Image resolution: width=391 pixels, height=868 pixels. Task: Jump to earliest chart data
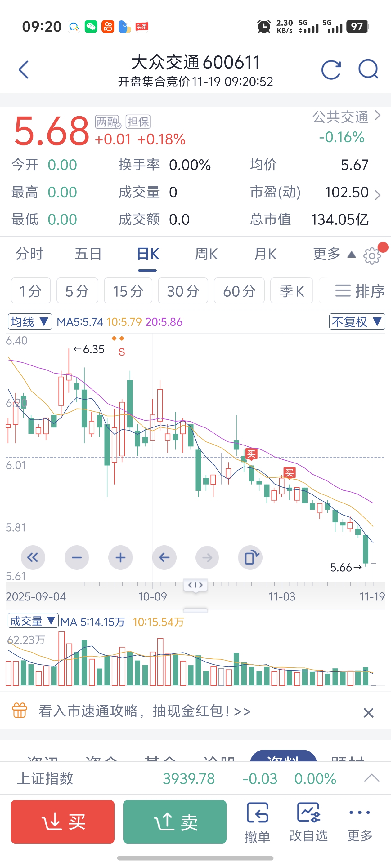click(33, 558)
